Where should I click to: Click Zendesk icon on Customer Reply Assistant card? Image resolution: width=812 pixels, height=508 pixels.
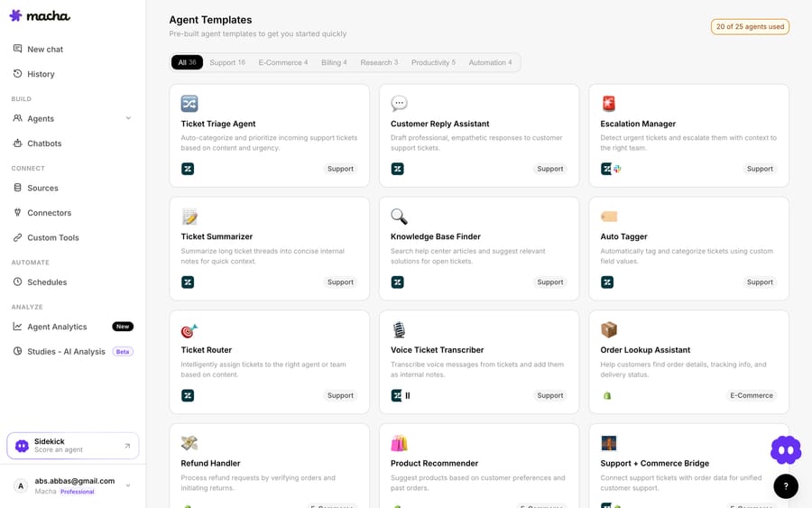[x=397, y=169]
